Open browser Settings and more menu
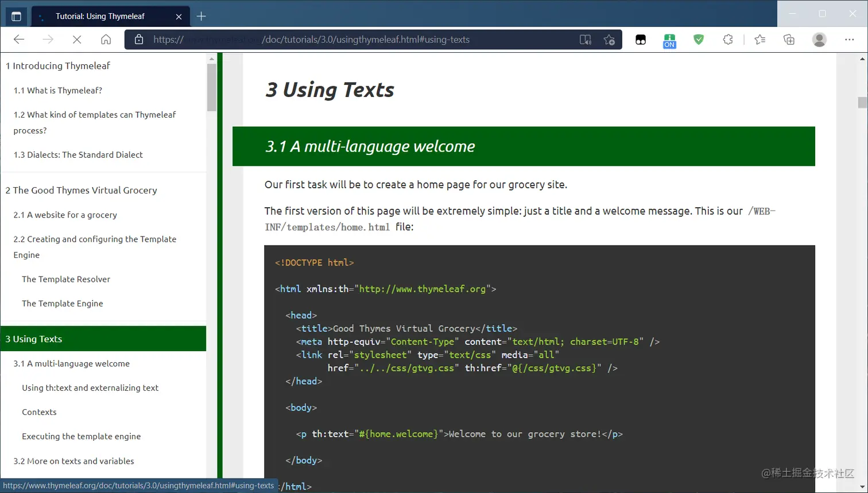The image size is (868, 493). [x=850, y=40]
